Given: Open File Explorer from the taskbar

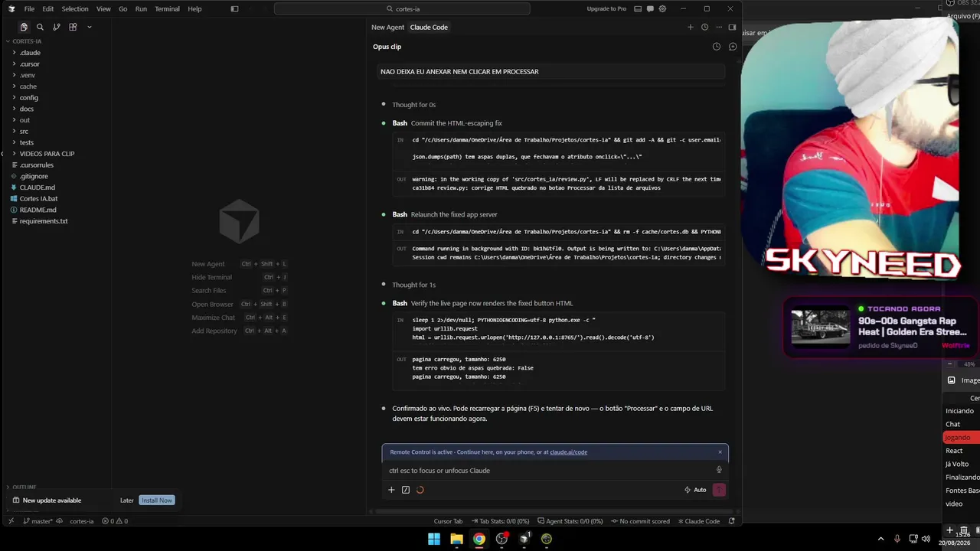Looking at the screenshot, I should tap(456, 539).
